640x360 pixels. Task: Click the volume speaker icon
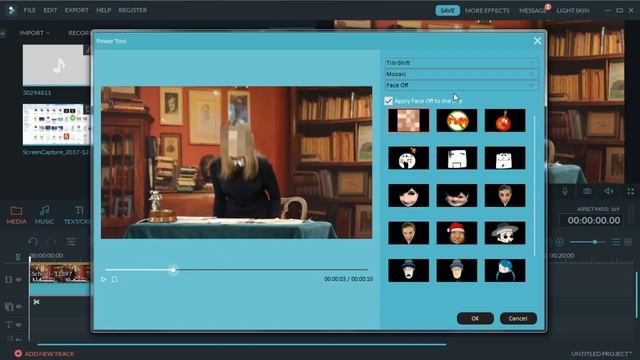(x=609, y=191)
